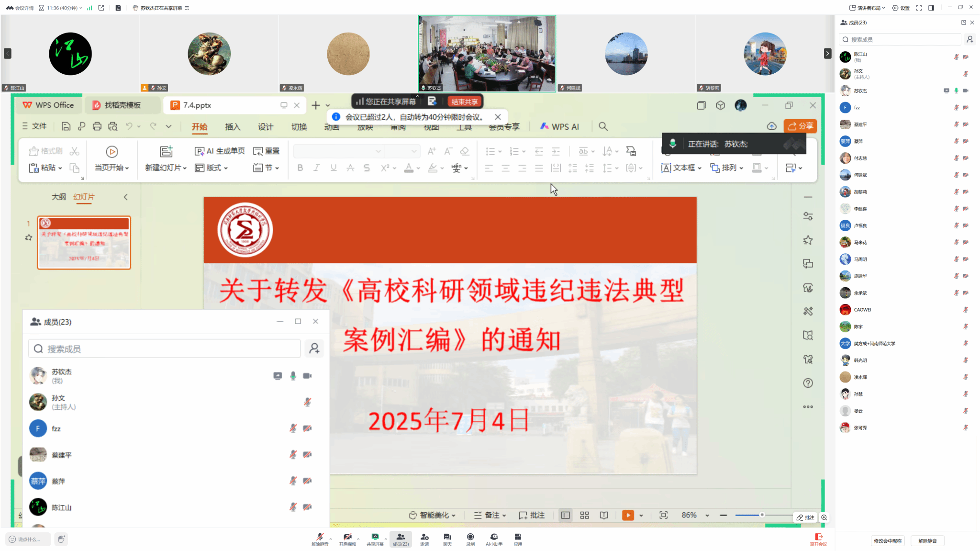This screenshot has width=980, height=551.
Task: Adjust the zoom slider handle
Action: pyautogui.click(x=762, y=515)
